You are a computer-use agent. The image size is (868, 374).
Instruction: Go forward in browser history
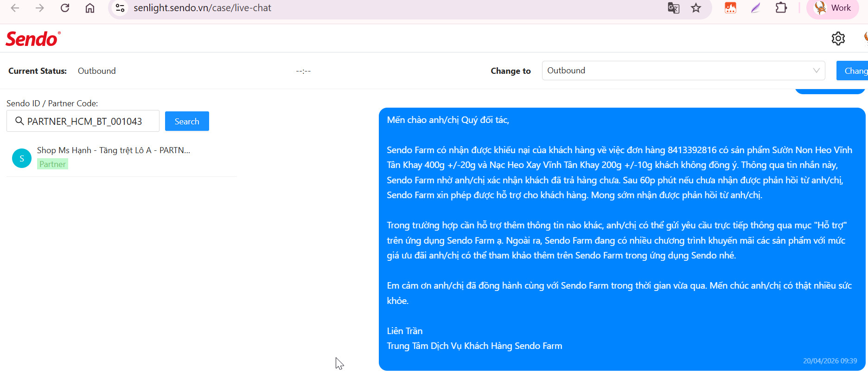click(40, 8)
